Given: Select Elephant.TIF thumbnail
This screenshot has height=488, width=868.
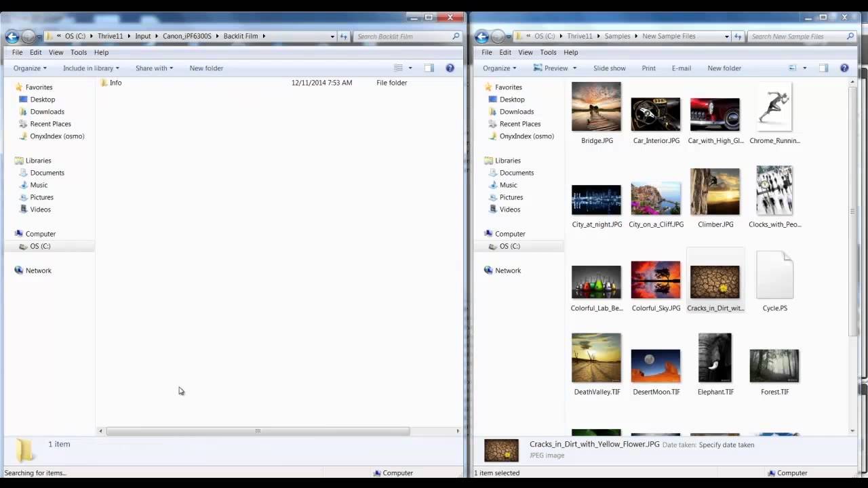Looking at the screenshot, I should (x=715, y=358).
